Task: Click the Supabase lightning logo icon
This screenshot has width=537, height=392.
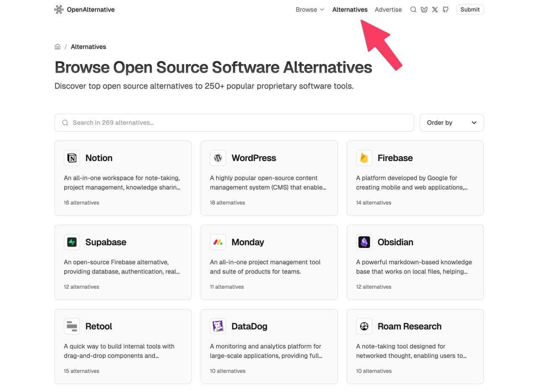Action: pyautogui.click(x=72, y=242)
